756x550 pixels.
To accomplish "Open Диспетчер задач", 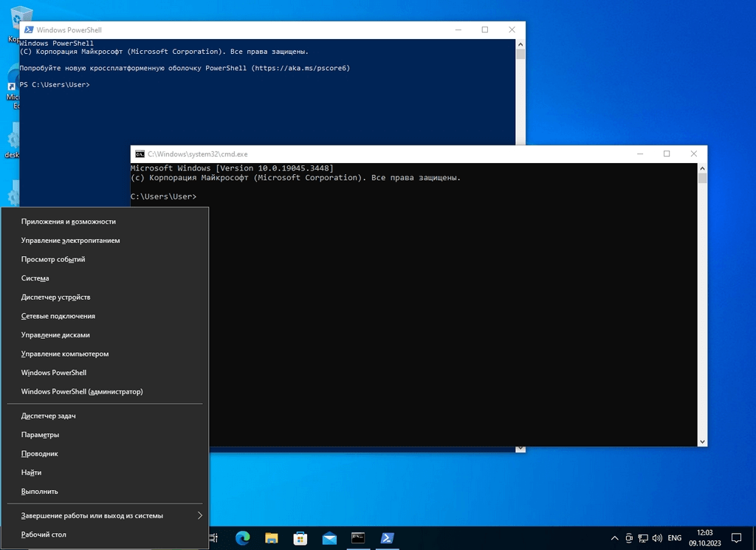I will [x=105, y=416].
